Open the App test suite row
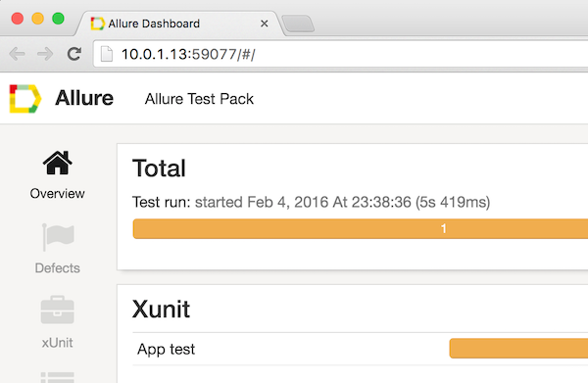Image resolution: width=588 pixels, height=383 pixels. 360,349
